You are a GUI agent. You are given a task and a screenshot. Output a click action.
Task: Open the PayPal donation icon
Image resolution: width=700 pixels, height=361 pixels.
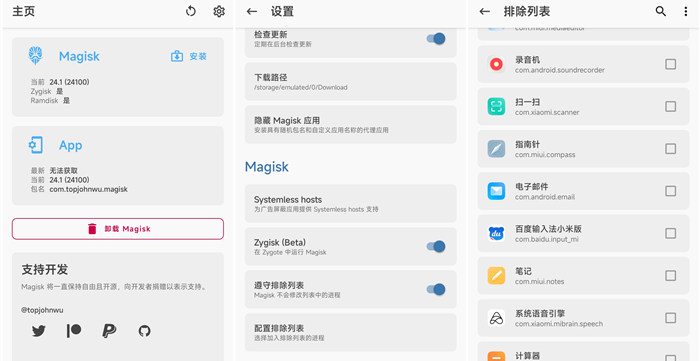pyautogui.click(x=109, y=331)
